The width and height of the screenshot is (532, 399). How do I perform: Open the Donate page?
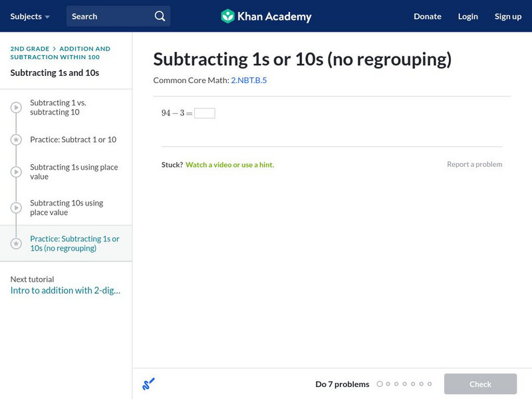[427, 16]
